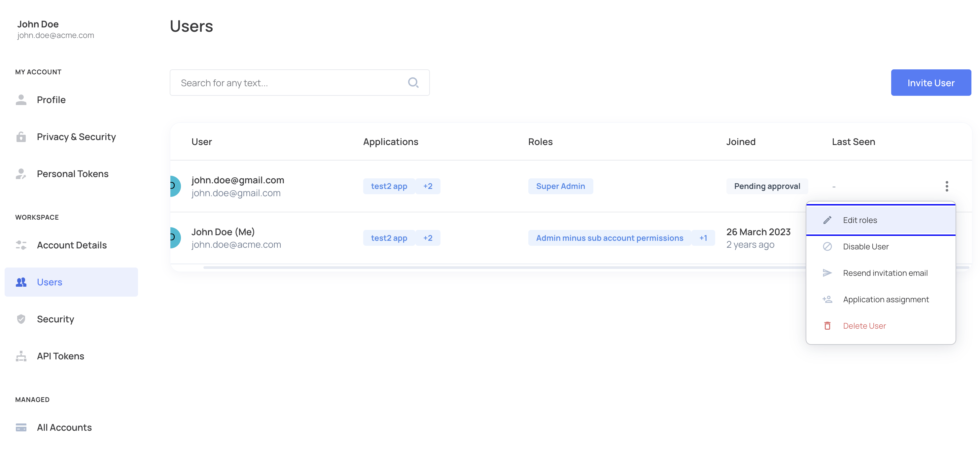Image resolution: width=980 pixels, height=473 pixels.
Task: Click the search magnifier icon
Action: (x=413, y=83)
